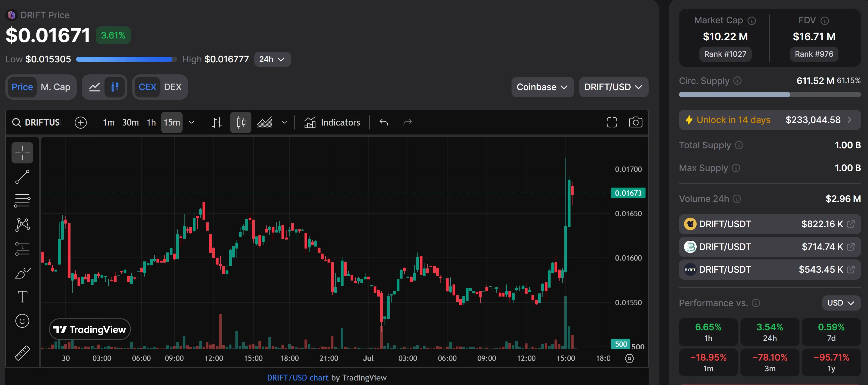The image size is (868, 385).
Task: Select the 15m interval
Action: click(x=172, y=122)
